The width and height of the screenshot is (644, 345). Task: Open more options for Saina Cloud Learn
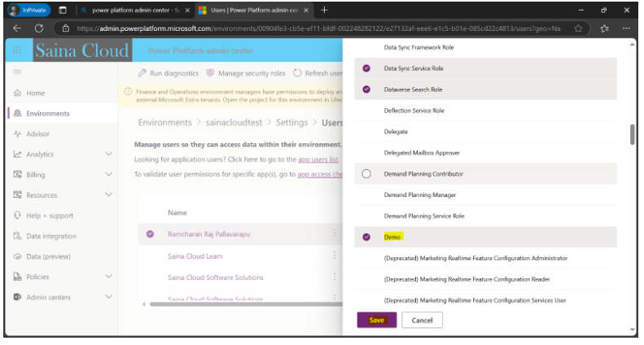tap(335, 255)
